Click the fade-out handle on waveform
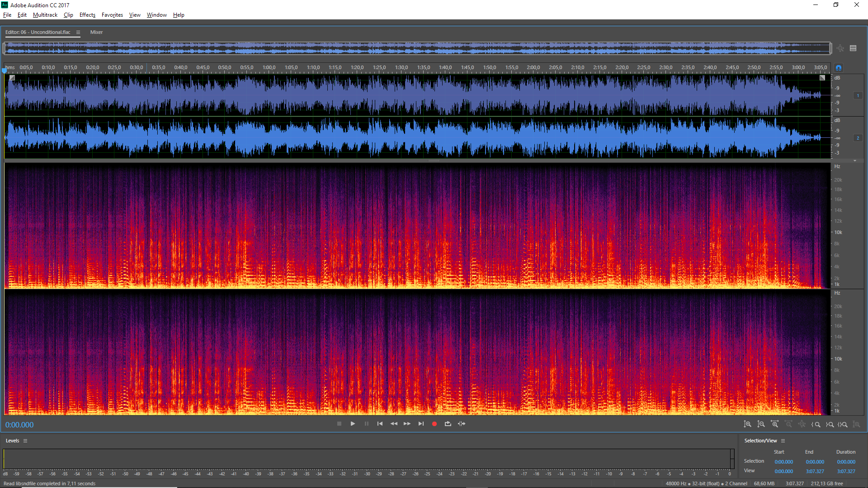The height and width of the screenshot is (488, 868). [822, 78]
